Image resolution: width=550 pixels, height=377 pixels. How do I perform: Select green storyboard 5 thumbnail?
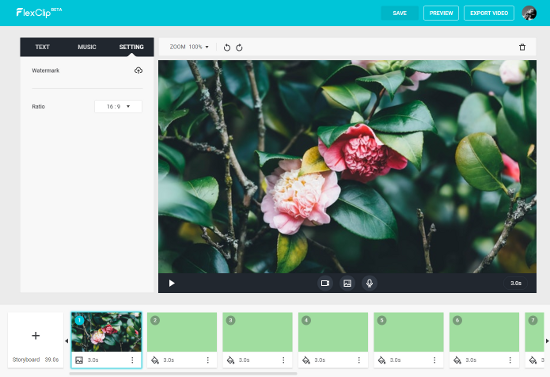pos(409,332)
